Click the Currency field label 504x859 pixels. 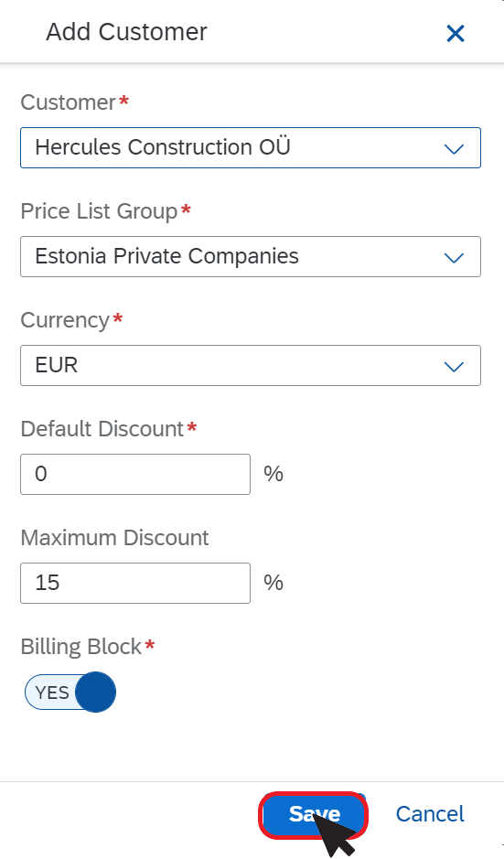(x=65, y=320)
